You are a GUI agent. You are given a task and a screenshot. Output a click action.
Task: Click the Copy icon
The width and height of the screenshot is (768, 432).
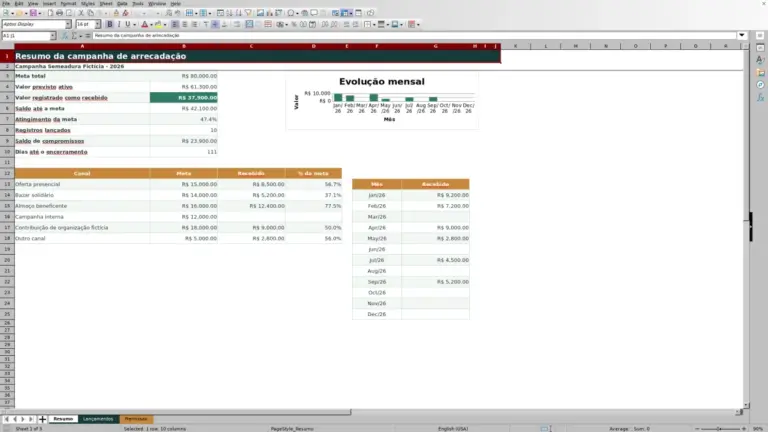[91, 13]
